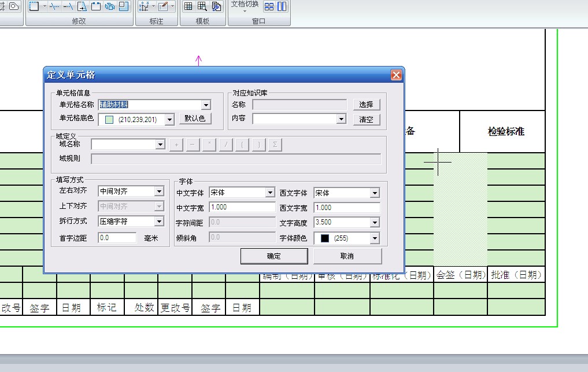Click the four-square tile windows icon

click(x=269, y=6)
